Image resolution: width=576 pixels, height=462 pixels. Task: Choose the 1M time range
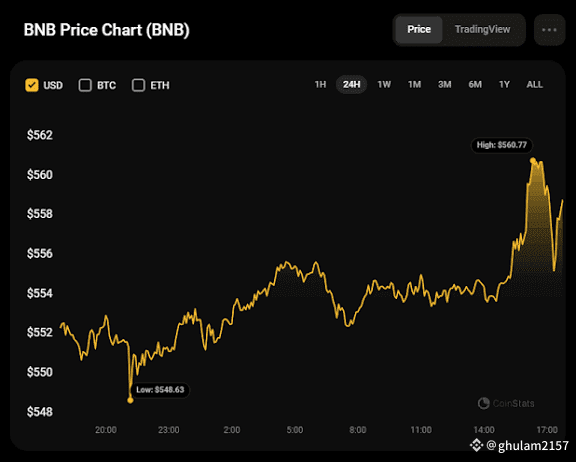pyautogui.click(x=414, y=84)
